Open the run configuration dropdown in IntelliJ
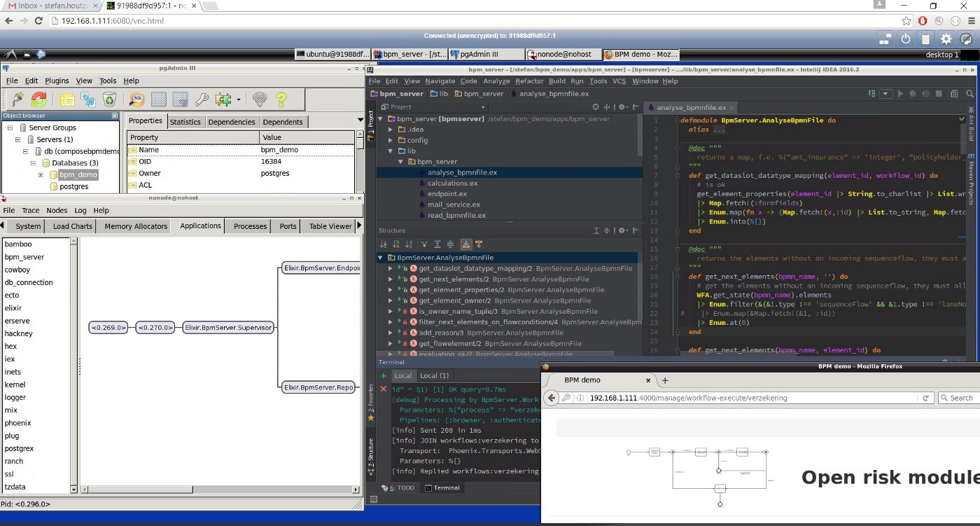 [885, 93]
